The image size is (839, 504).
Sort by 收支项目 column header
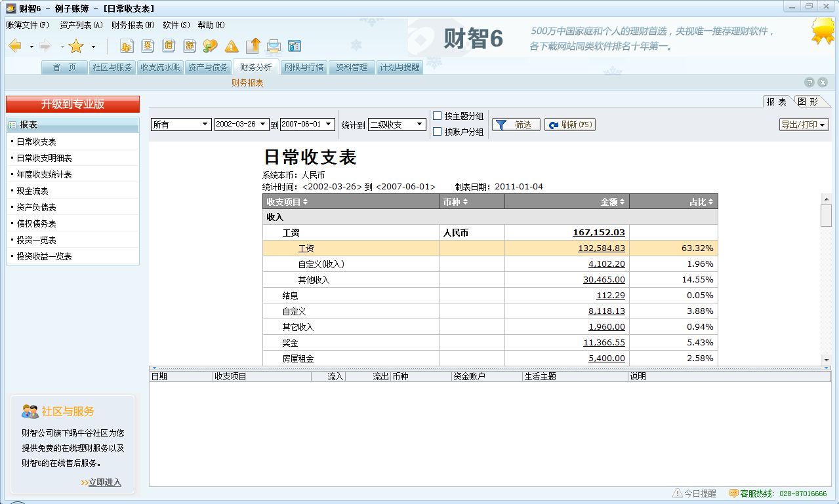[x=351, y=202]
